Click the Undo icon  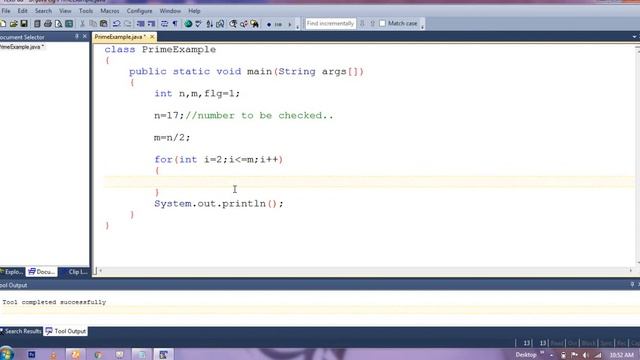pos(116,24)
